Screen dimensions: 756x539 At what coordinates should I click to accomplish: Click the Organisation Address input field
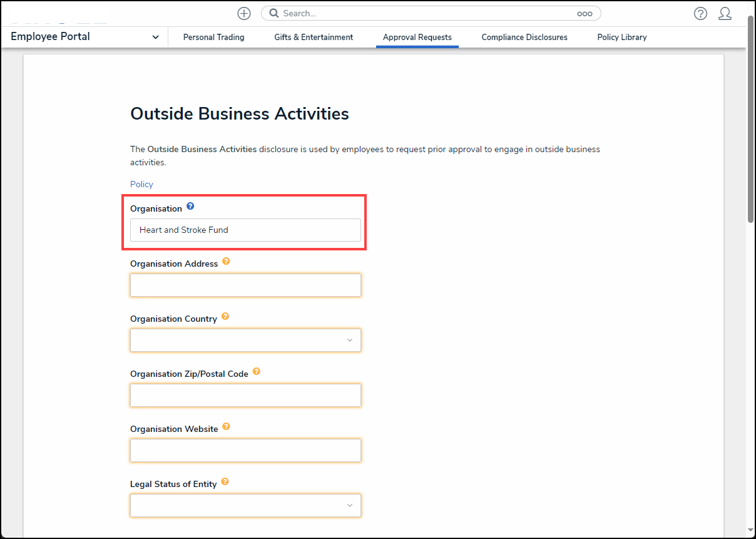coord(245,285)
